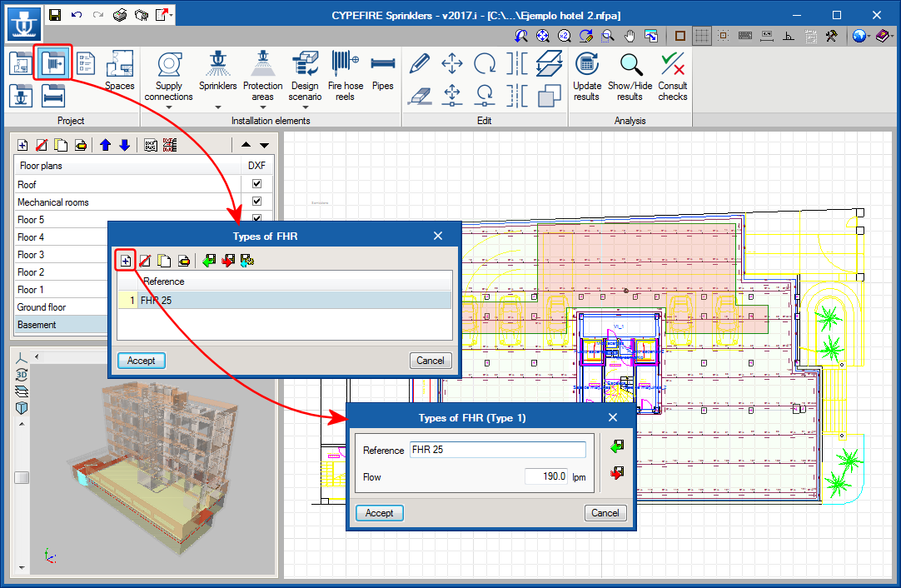Viewport: 901px width, 588px height.
Task: Click the Pipes tool icon
Action: (382, 65)
